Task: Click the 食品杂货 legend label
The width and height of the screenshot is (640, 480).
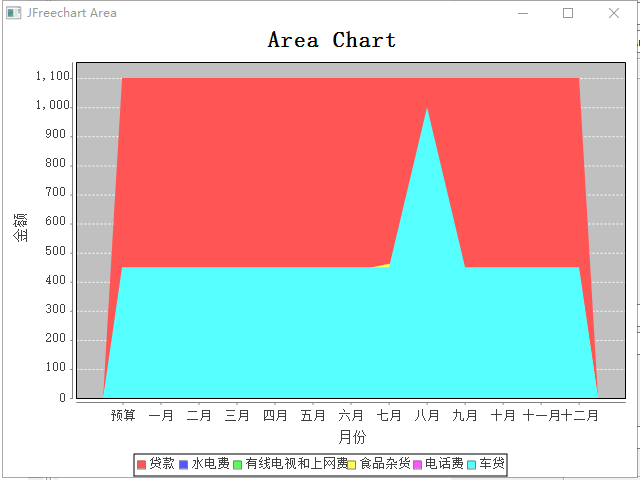Action: 384,464
